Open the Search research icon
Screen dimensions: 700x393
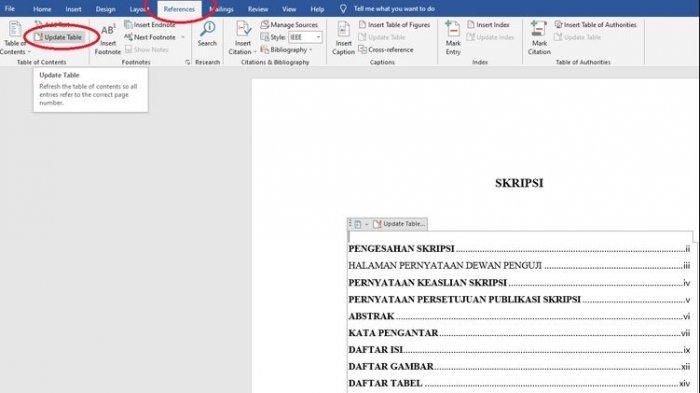[207, 29]
